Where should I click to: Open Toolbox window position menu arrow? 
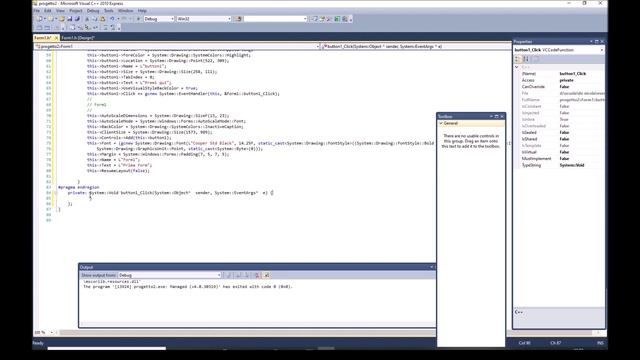[491, 116]
